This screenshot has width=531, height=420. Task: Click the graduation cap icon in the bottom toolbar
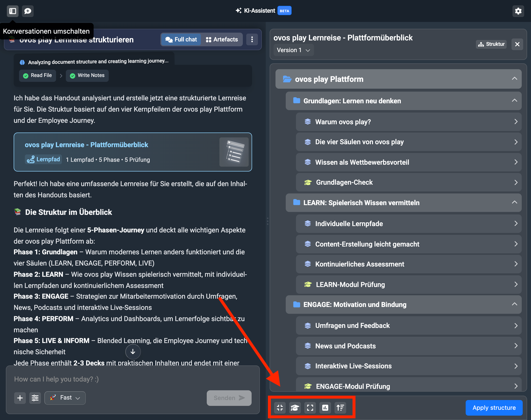point(295,408)
